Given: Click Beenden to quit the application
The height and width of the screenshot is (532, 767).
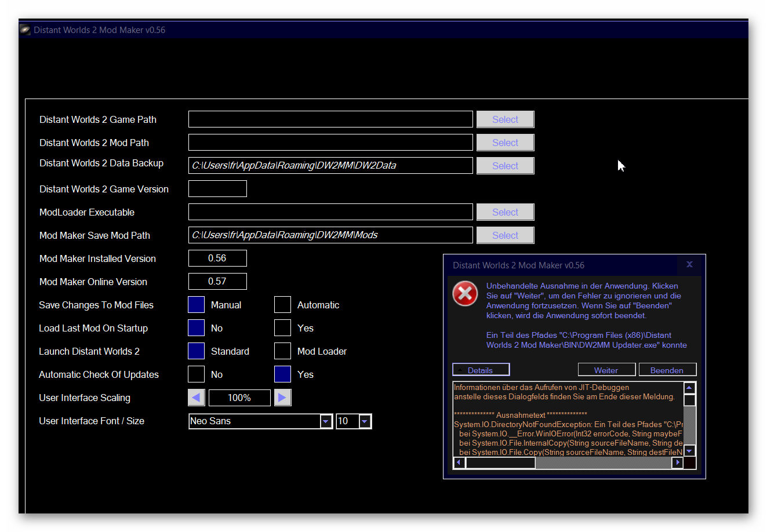Looking at the screenshot, I should (667, 370).
